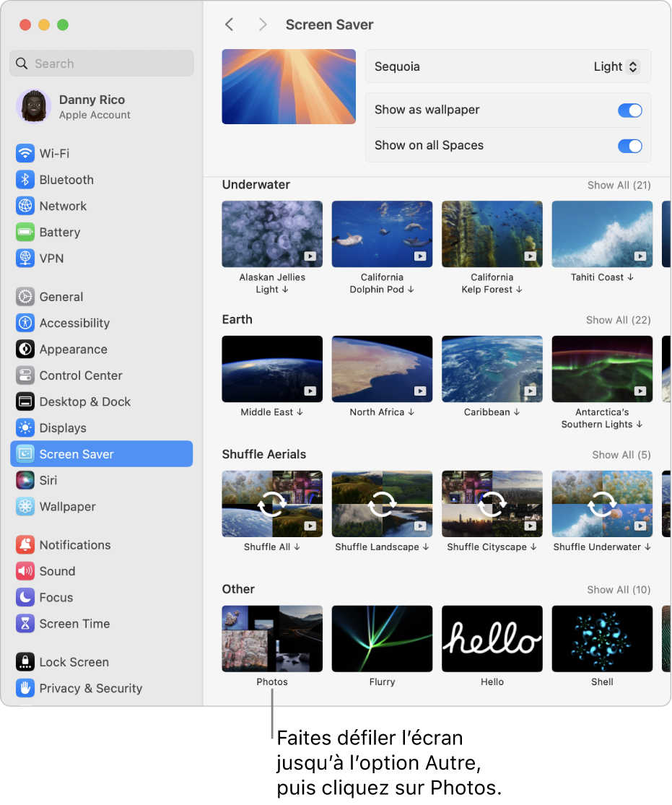Toggle Show on all Spaces switch
The height and width of the screenshot is (805, 672).
click(629, 146)
